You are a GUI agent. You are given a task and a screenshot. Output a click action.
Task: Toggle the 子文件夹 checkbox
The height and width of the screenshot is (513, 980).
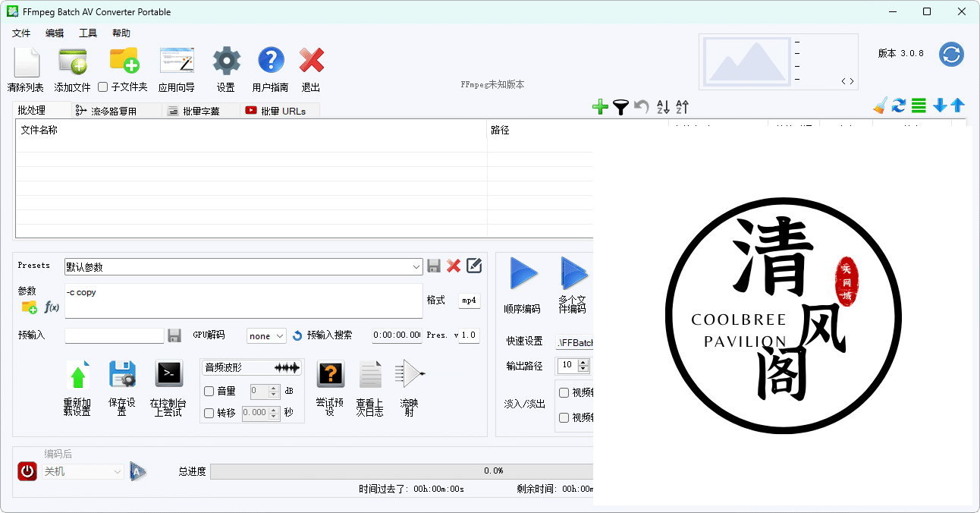pos(103,87)
